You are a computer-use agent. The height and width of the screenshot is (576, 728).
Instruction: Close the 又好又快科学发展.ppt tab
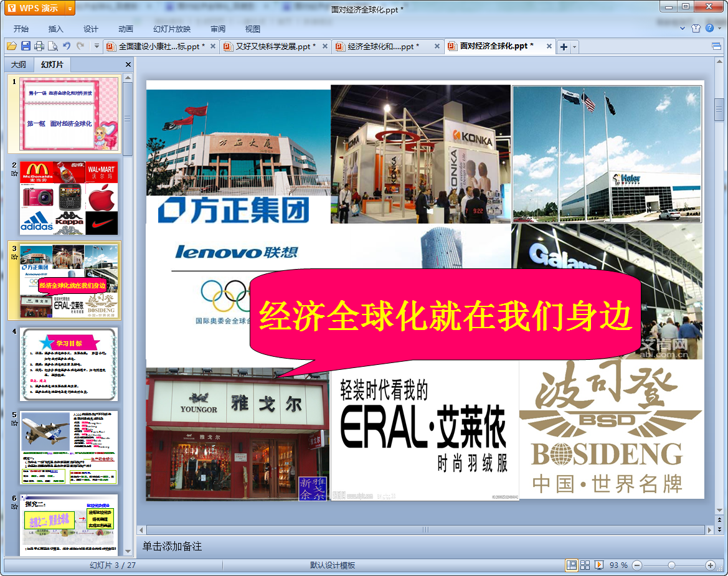point(325,47)
